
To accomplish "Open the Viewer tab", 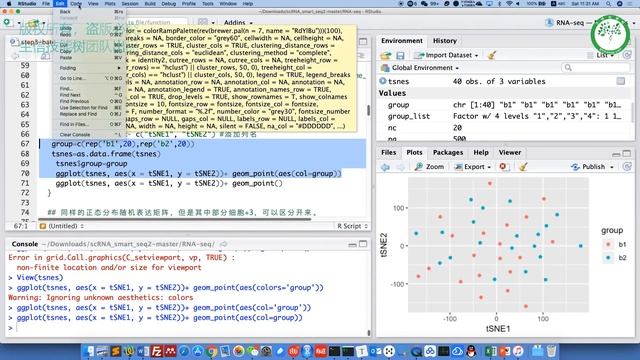I will (x=509, y=152).
